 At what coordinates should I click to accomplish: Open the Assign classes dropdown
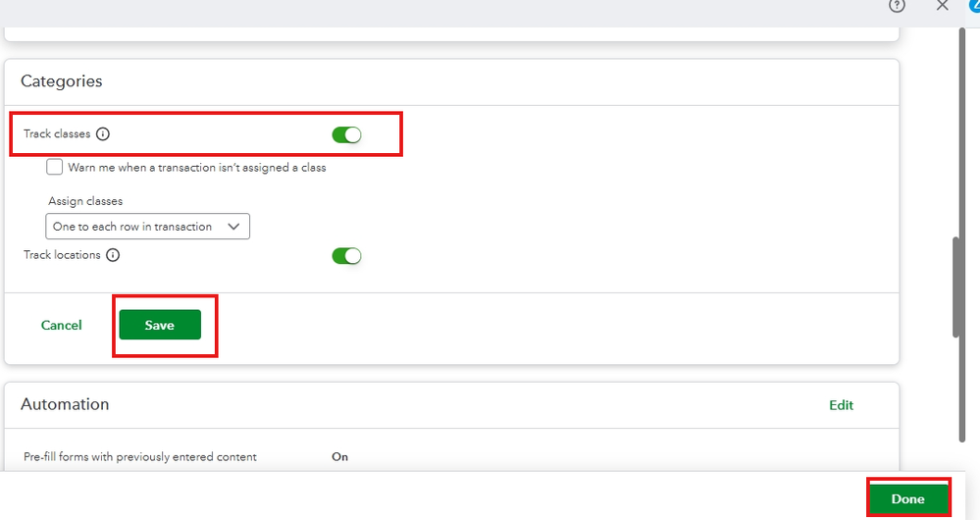click(x=147, y=227)
